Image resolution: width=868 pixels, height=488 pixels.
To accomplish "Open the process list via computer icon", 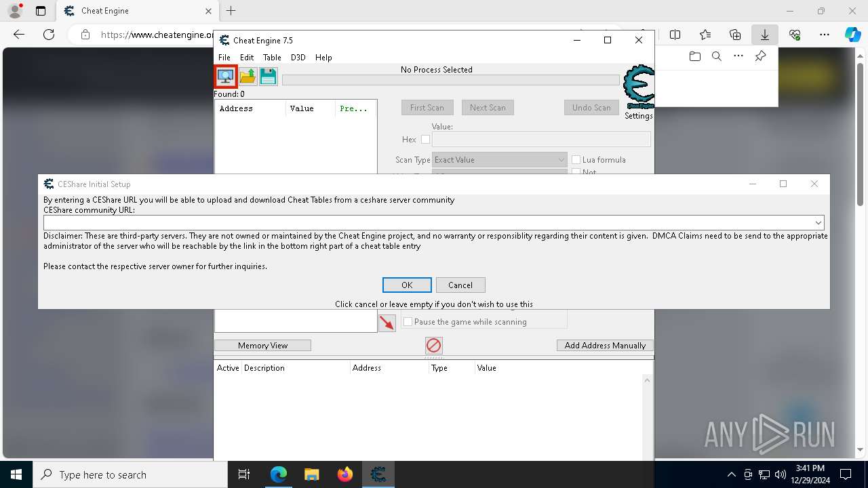I will pos(226,76).
